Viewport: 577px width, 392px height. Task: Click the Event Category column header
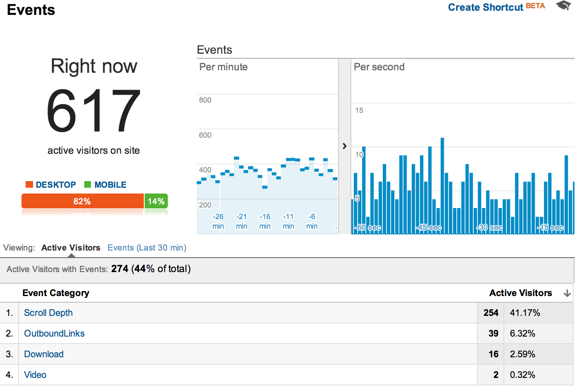click(56, 293)
